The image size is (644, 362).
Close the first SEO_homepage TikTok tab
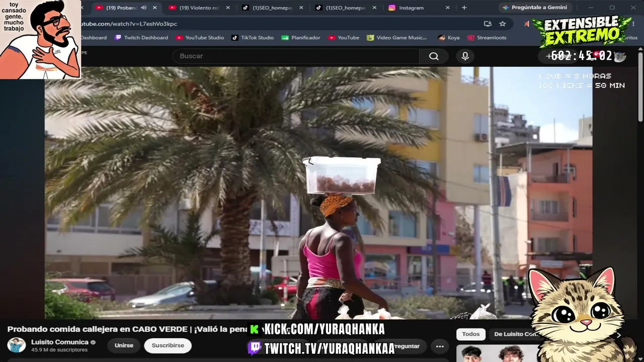[301, 8]
